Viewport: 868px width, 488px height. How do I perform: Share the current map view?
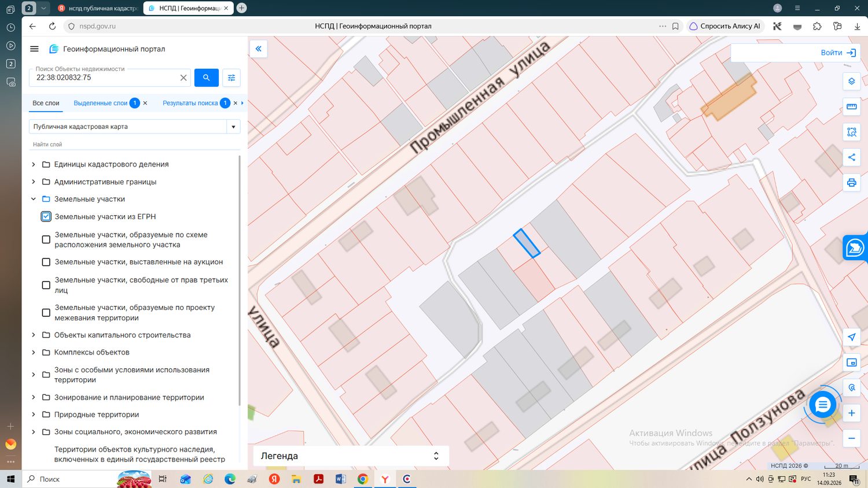pos(852,157)
